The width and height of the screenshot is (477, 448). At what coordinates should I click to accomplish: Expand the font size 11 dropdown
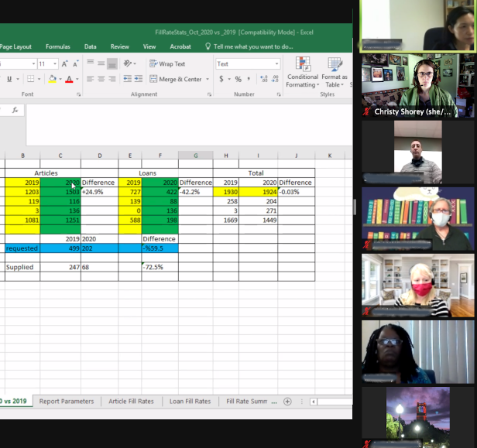(55, 63)
